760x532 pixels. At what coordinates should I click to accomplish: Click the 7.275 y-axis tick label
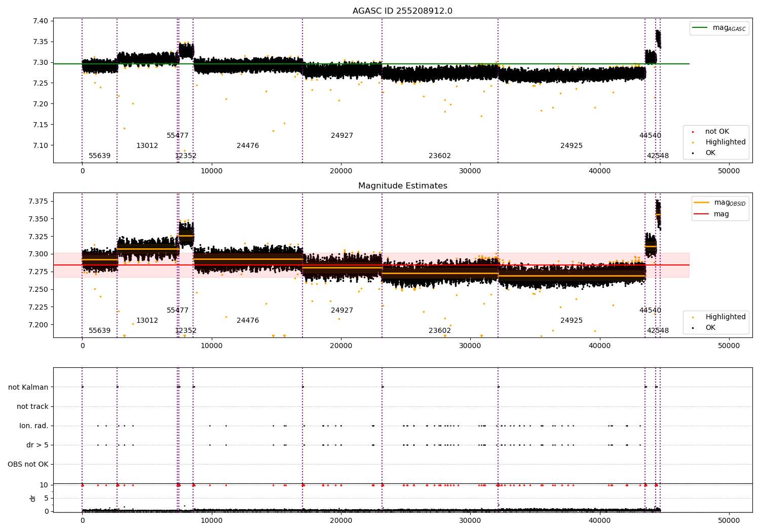(39, 272)
